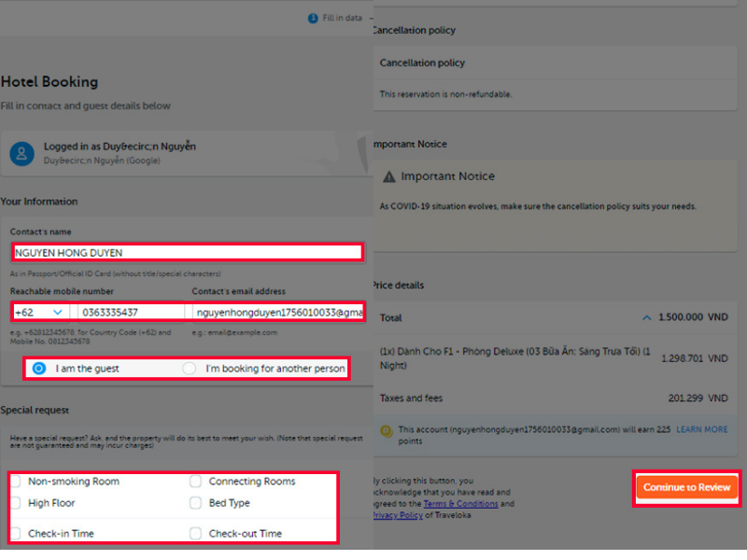The image size is (747, 560).
Task: Click the Continue to Review button
Action: pos(686,487)
